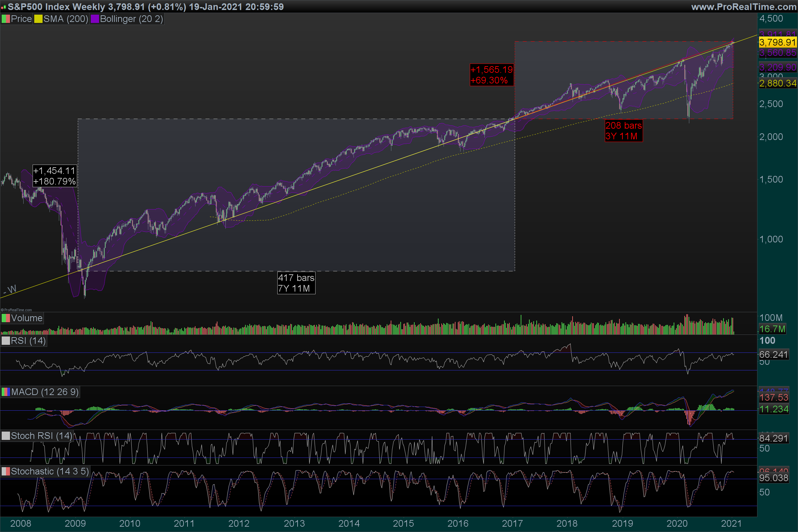Click the Bollinger (20 2) indicator label

[131, 19]
